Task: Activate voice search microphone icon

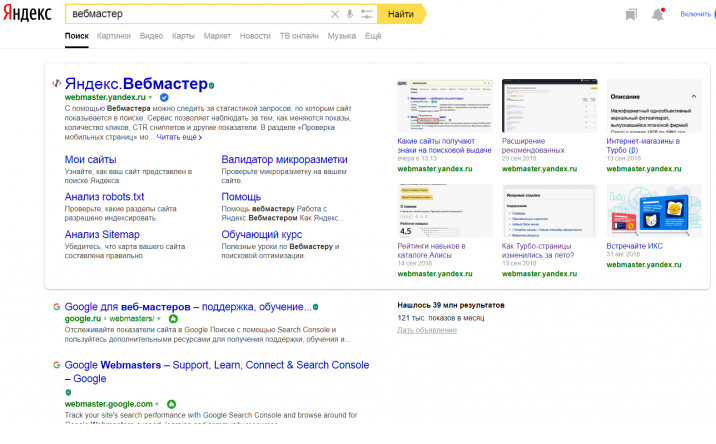Action: tap(350, 14)
